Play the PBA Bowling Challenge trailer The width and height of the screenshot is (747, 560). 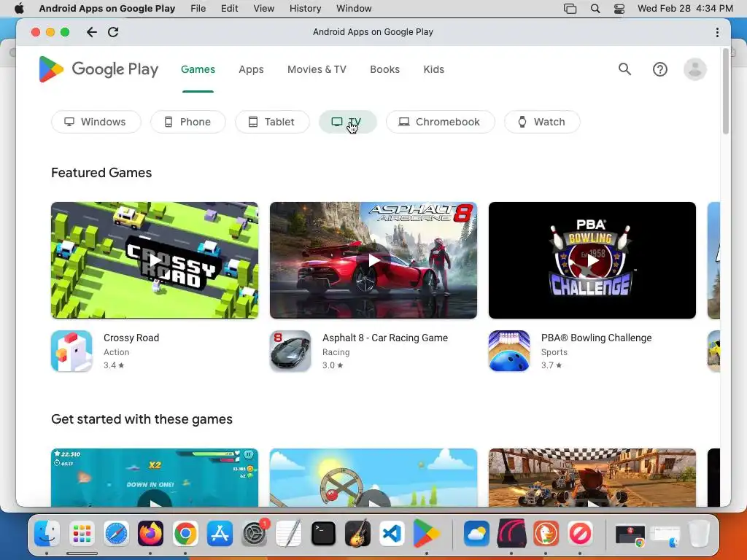click(x=592, y=260)
